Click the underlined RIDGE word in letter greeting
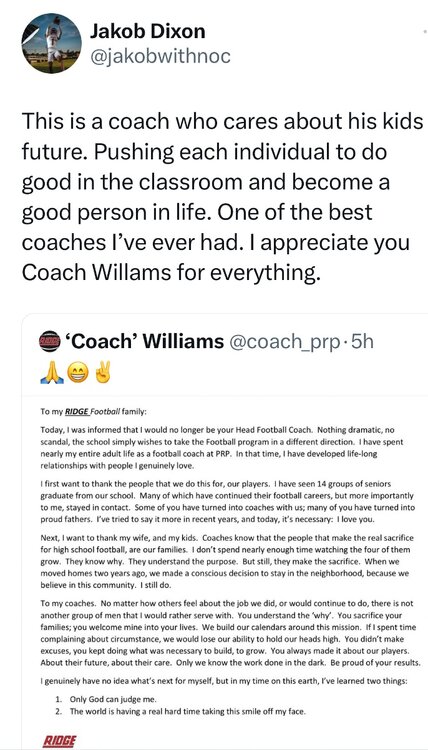The height and width of the screenshot is (750, 428). [77, 411]
